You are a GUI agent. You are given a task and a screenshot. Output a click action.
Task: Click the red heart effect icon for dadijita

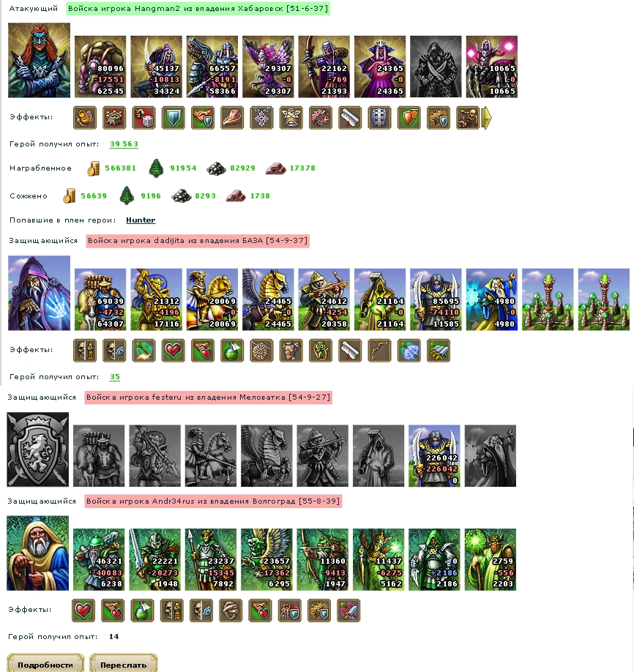tap(174, 351)
